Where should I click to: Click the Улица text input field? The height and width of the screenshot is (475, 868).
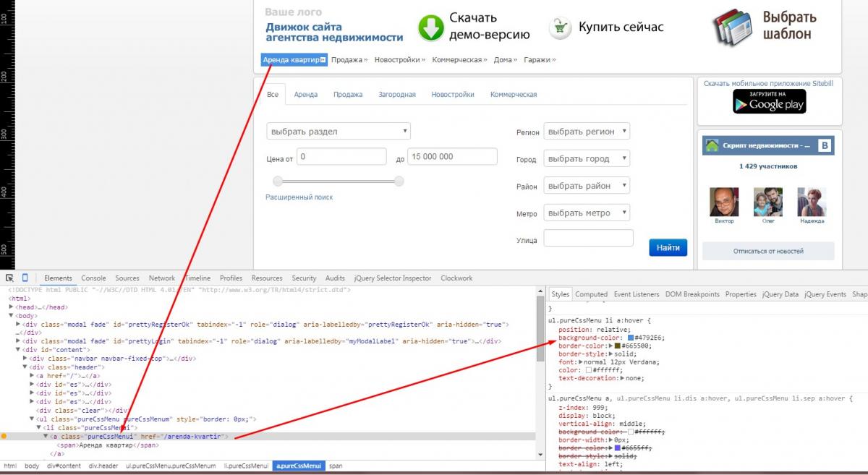pos(588,238)
